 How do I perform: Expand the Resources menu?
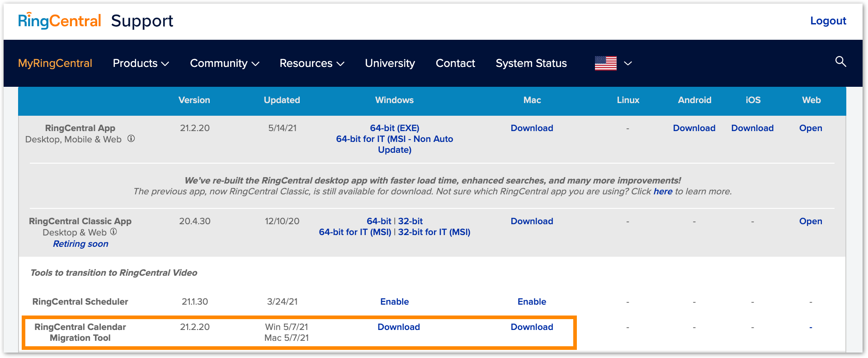tap(311, 63)
